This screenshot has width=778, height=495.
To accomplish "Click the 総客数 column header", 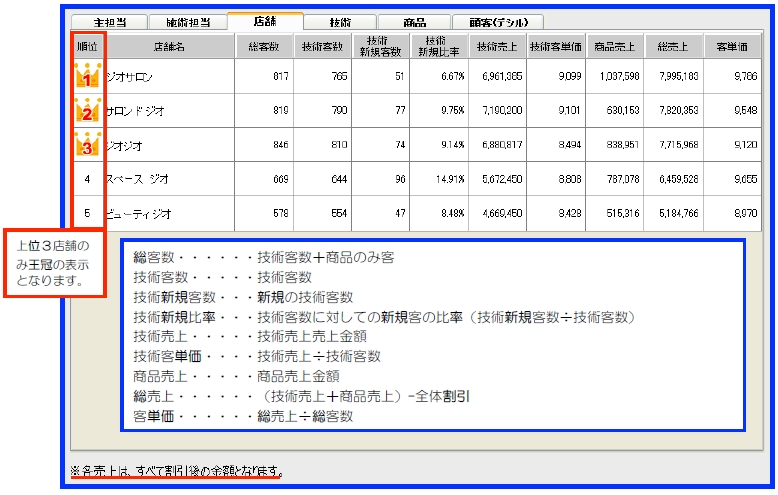I will coord(264,46).
